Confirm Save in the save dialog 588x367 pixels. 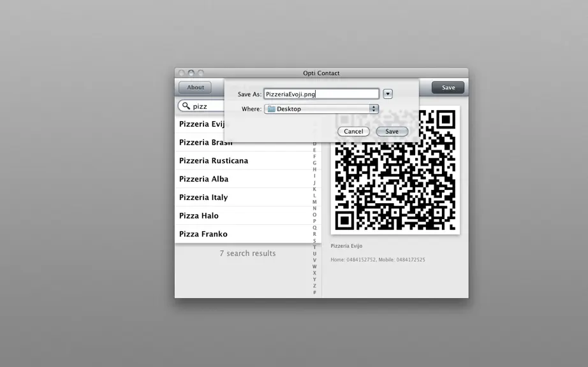tap(392, 131)
